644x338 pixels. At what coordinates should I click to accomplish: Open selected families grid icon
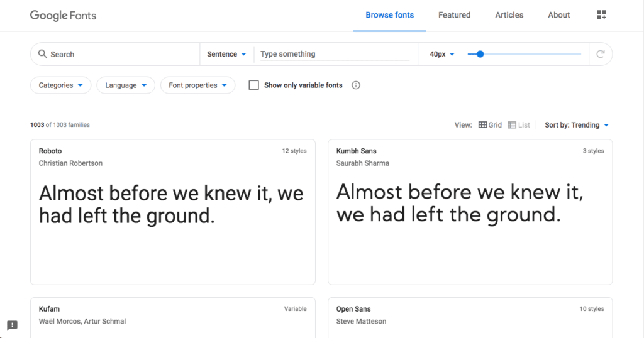point(601,15)
